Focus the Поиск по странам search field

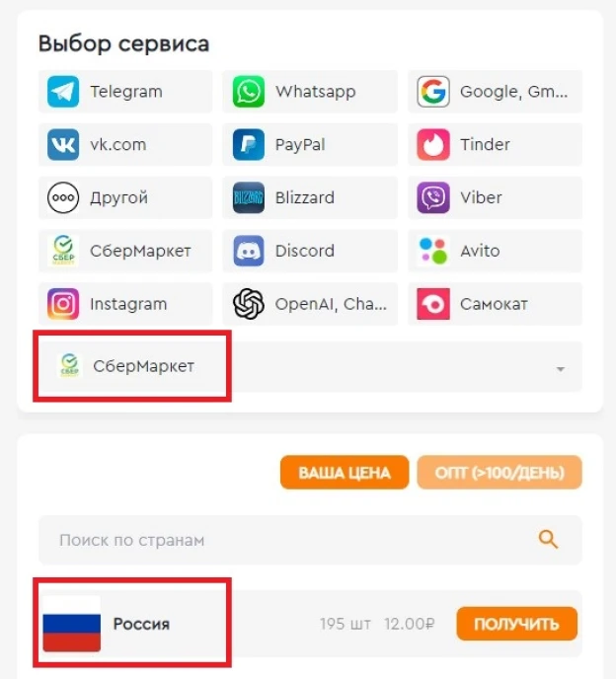coord(310,540)
